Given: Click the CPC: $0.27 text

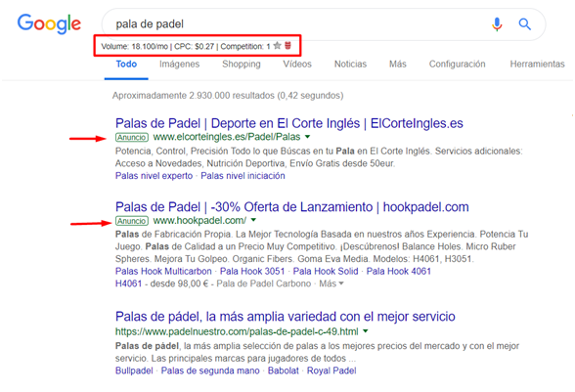Looking at the screenshot, I should (194, 46).
